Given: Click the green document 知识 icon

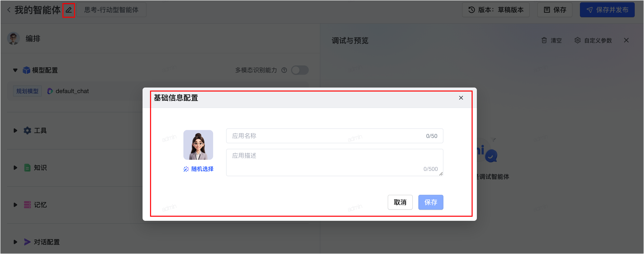Looking at the screenshot, I should click(27, 168).
